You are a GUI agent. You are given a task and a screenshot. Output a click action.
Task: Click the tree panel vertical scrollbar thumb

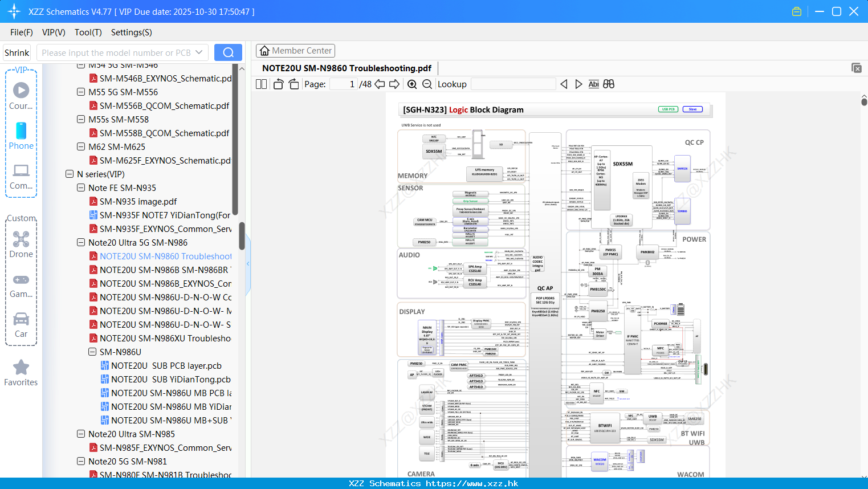(242, 235)
